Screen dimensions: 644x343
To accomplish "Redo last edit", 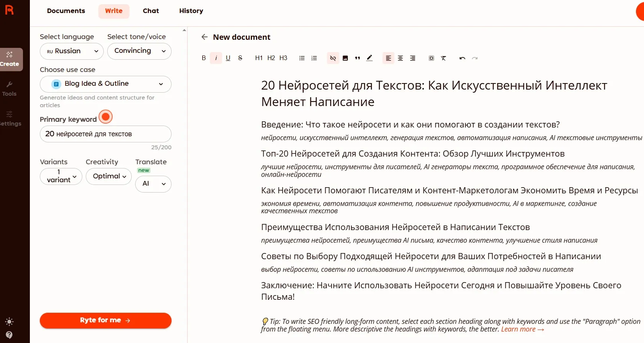I will coord(475,58).
